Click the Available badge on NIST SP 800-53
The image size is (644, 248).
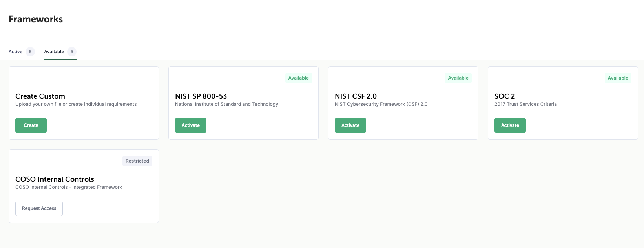[x=298, y=78]
